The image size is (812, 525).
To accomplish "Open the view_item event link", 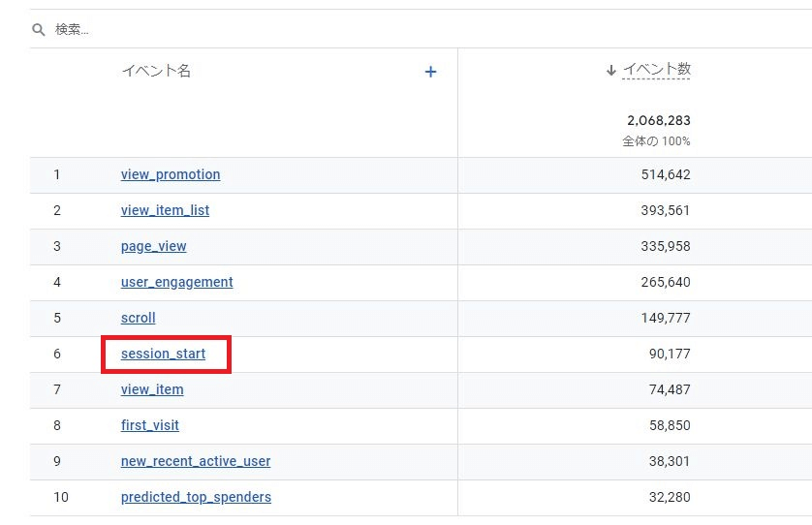I will point(152,389).
